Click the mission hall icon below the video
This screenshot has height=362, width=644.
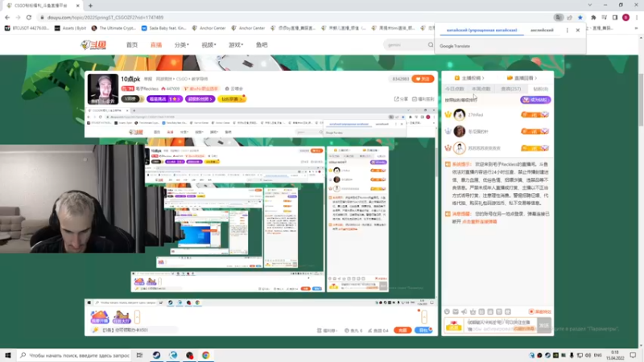pyautogui.click(x=122, y=317)
